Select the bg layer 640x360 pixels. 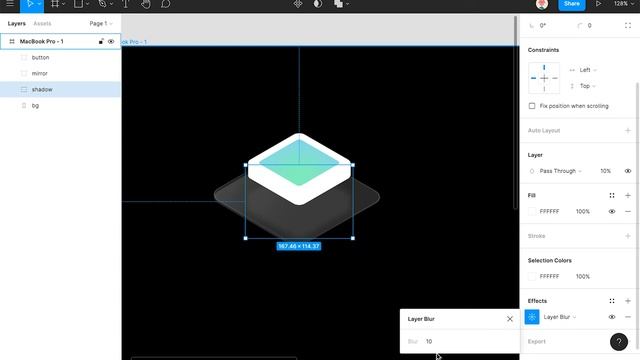[x=60, y=105]
